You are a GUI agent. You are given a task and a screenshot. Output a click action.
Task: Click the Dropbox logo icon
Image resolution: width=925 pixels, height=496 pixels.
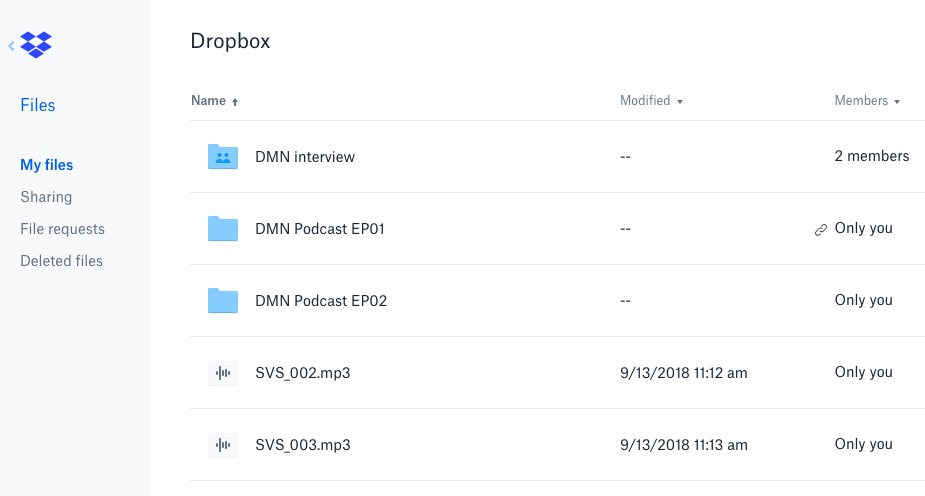pos(36,45)
